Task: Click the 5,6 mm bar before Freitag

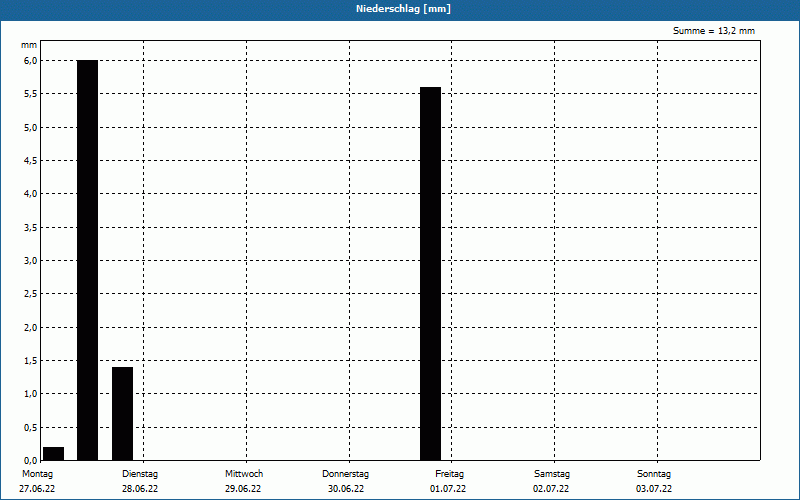Action: coord(430,273)
